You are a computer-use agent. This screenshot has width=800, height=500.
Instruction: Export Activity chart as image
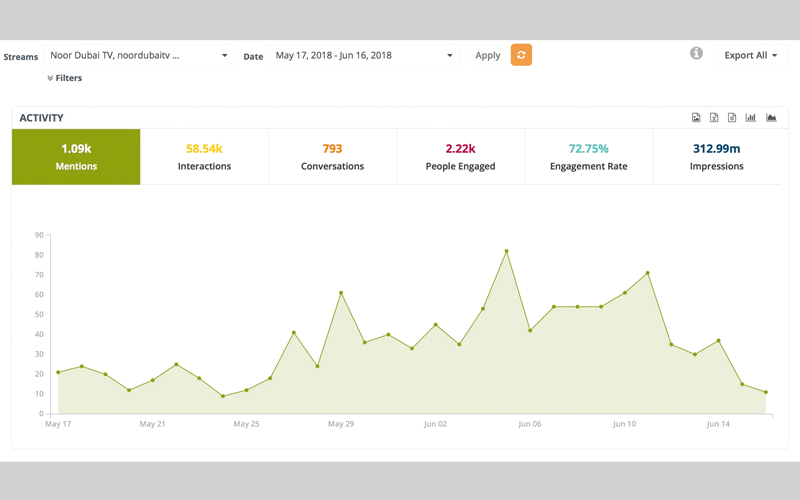click(696, 118)
